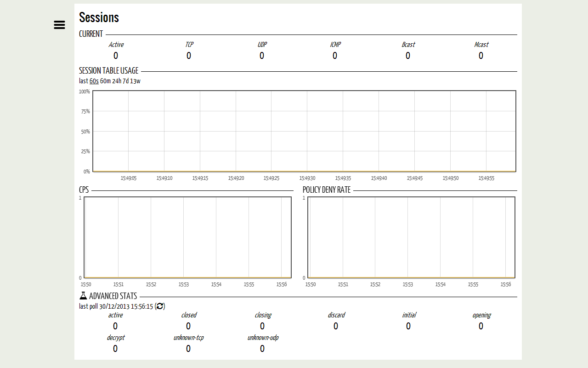Screen dimensions: 588x368
Task: Click the Session Table Usage graph area
Action: (304, 131)
